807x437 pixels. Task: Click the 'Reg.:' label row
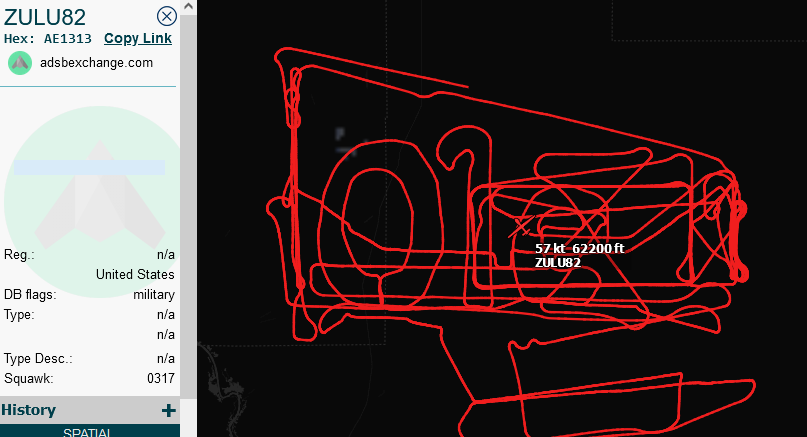[90, 255]
